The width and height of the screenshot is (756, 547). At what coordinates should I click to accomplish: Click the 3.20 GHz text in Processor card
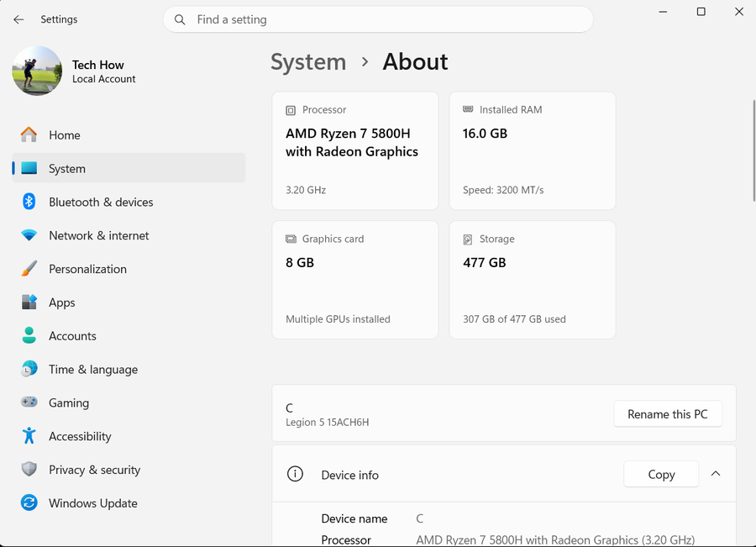(x=306, y=190)
